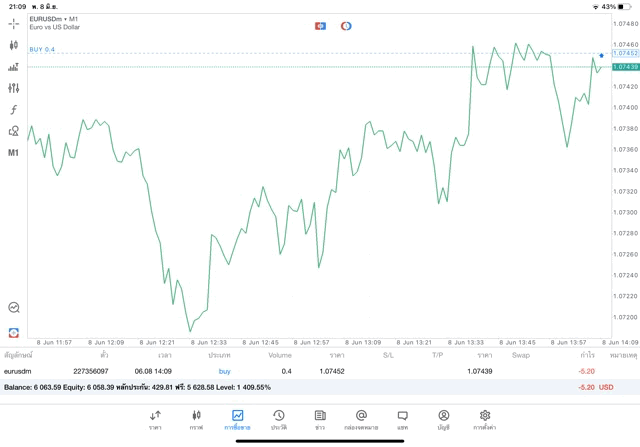Open the Mailbox (@) tab
The width and height of the screenshot is (640, 447).
pyautogui.click(x=361, y=419)
